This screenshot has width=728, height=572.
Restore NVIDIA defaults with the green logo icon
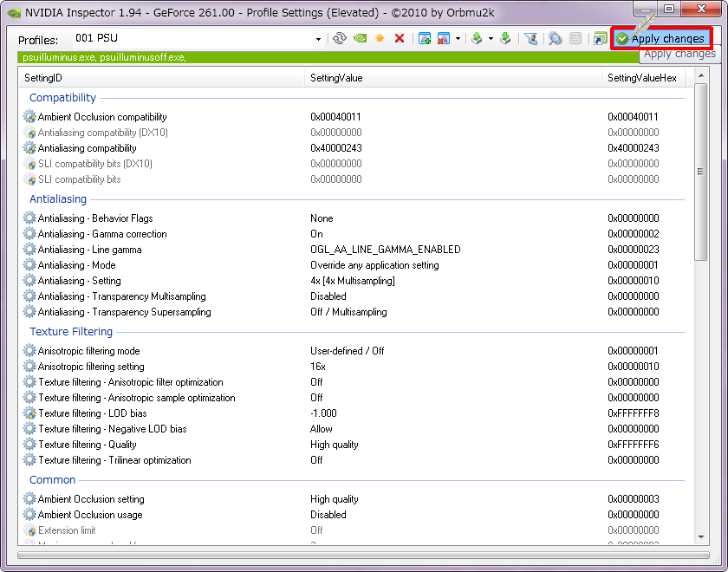coord(360,38)
